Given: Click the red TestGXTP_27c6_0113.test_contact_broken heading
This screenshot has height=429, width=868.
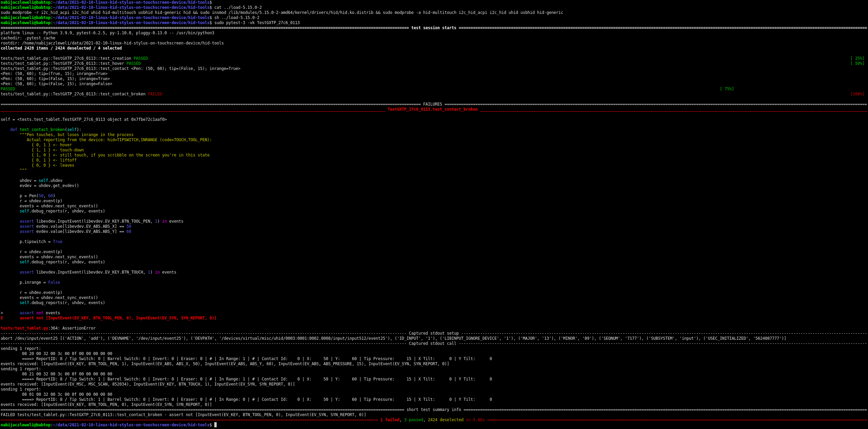Looking at the screenshot, I should (x=432, y=109).
